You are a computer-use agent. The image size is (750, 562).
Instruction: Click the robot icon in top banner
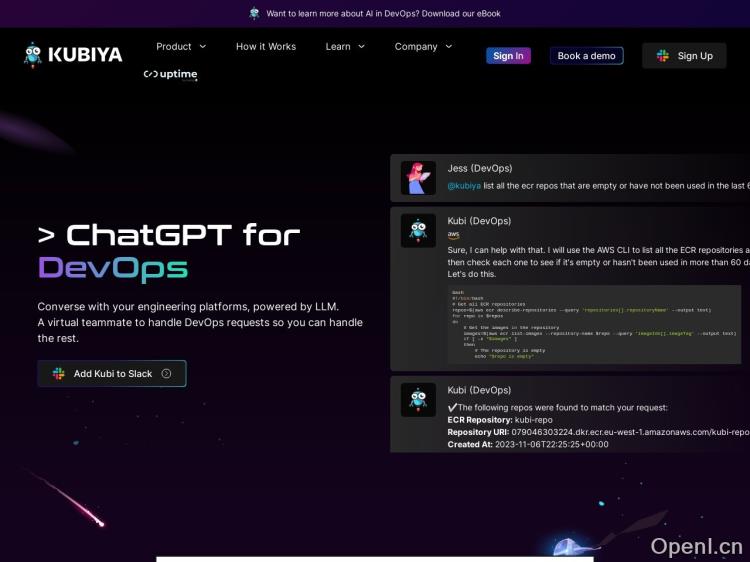[254, 14]
